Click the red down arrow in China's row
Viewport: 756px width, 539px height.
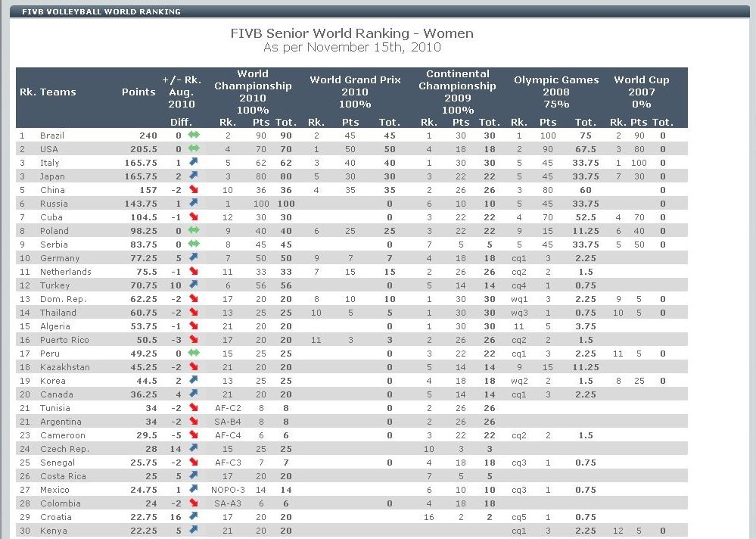pos(193,190)
